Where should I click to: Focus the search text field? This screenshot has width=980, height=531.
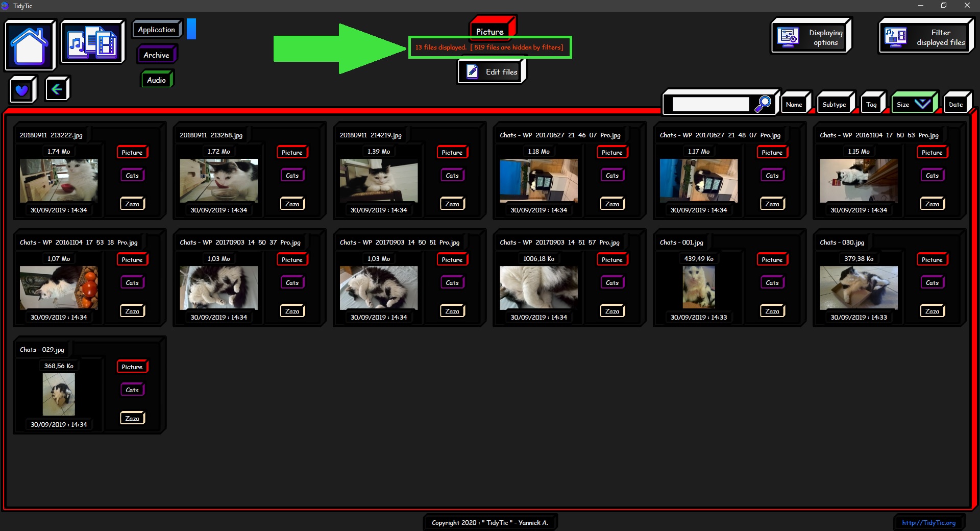[710, 104]
